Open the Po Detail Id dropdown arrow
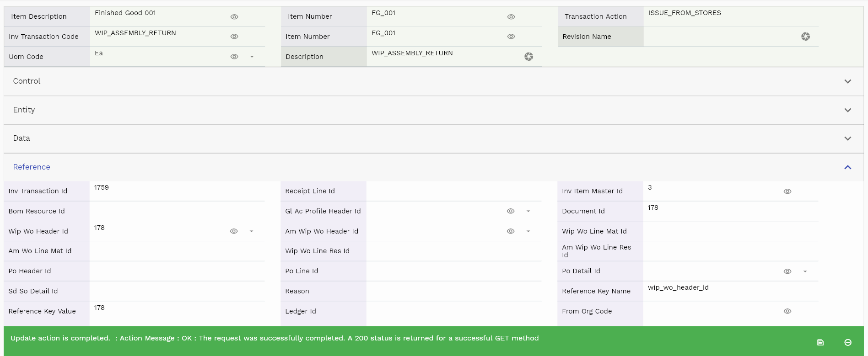 pos(805,271)
